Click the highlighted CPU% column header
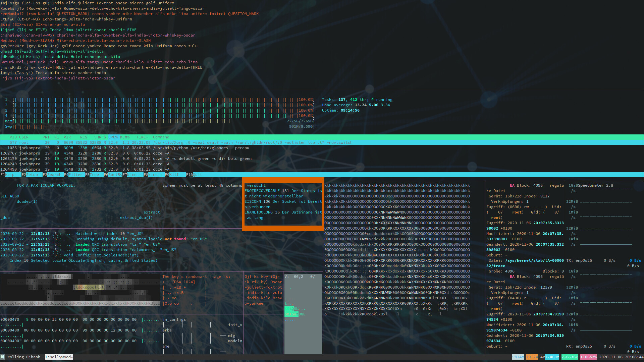This screenshot has width=644, height=362. [x=113, y=137]
